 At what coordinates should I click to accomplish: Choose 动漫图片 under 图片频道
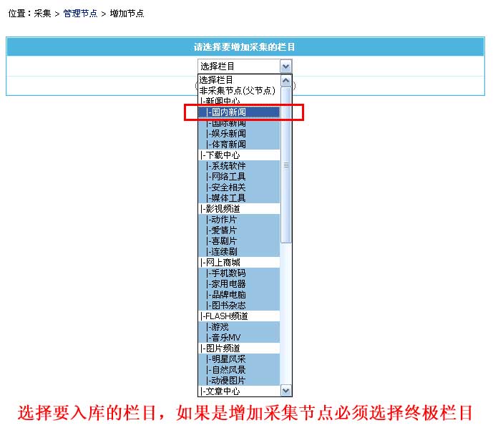pyautogui.click(x=226, y=381)
